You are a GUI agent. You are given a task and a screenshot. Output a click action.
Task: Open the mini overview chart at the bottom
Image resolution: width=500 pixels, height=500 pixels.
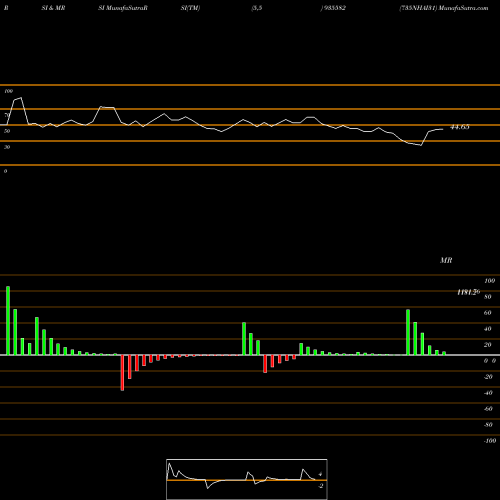(247, 479)
